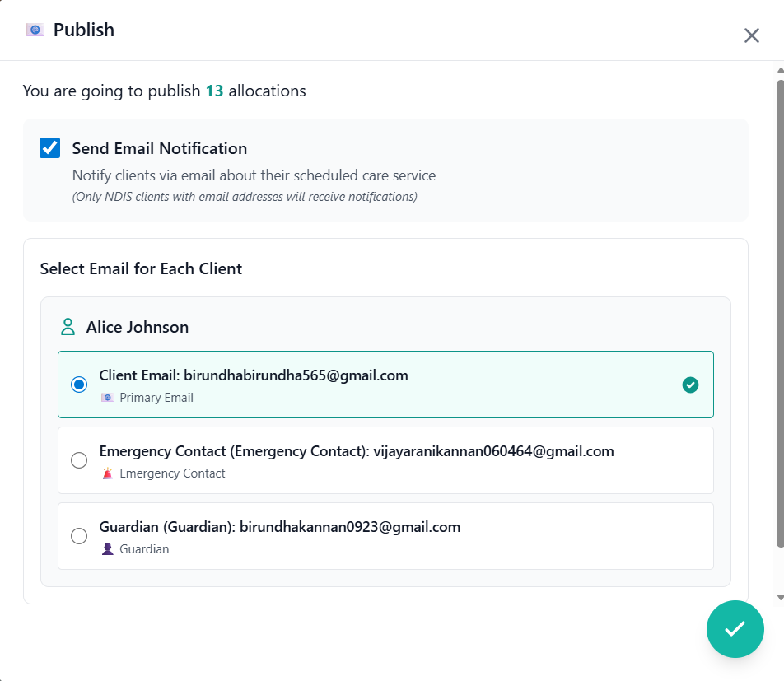Click the scrollbar up arrow
This screenshot has height=681, width=784.
point(779,71)
